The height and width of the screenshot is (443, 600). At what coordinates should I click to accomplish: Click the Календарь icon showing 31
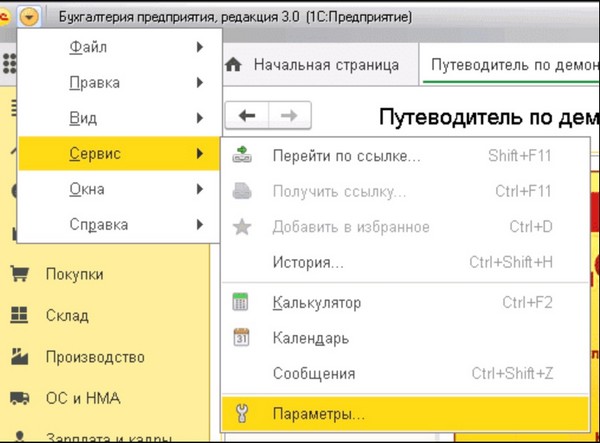[241, 338]
